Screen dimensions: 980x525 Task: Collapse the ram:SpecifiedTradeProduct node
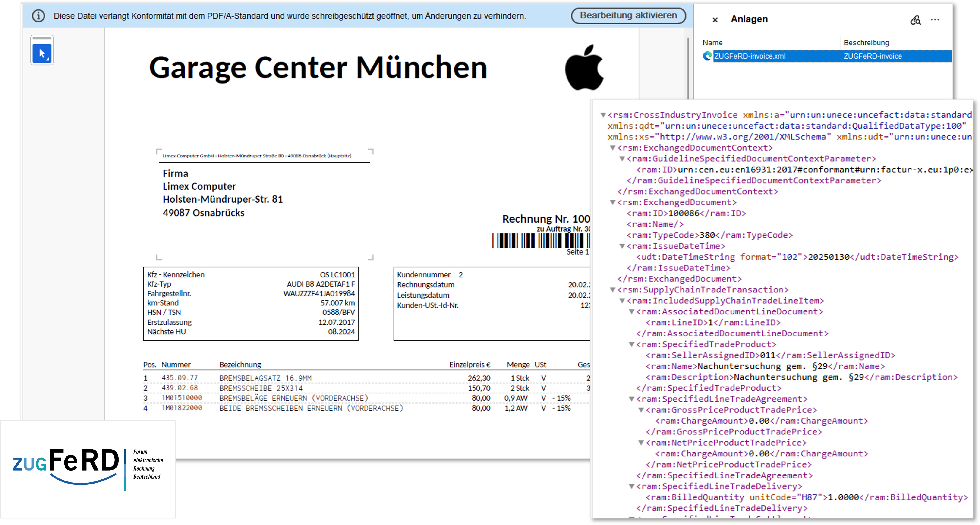click(631, 344)
